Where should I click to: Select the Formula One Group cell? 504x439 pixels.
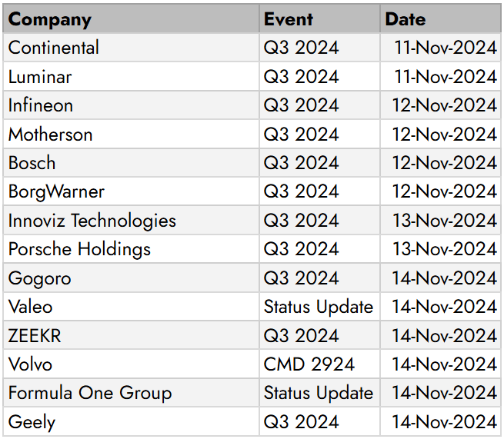click(131, 392)
